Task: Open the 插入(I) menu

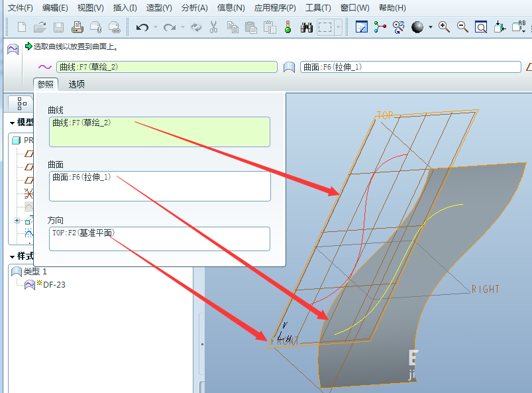Action: tap(125, 8)
